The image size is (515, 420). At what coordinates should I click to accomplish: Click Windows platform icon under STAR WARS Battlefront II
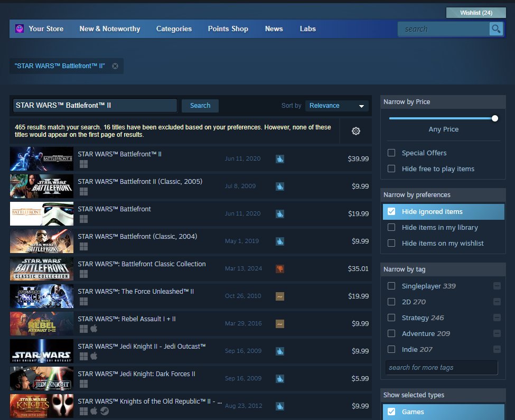click(x=84, y=164)
